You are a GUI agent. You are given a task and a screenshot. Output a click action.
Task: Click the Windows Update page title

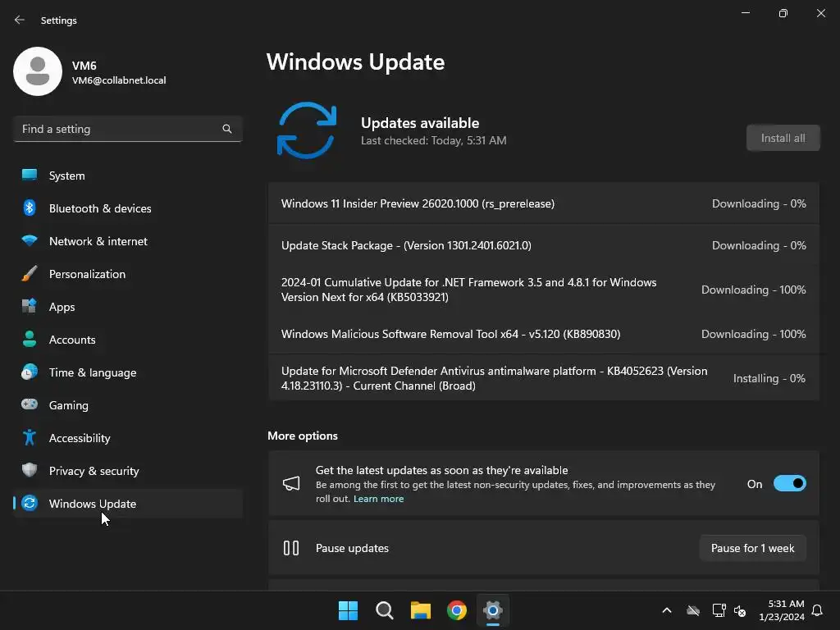(356, 62)
